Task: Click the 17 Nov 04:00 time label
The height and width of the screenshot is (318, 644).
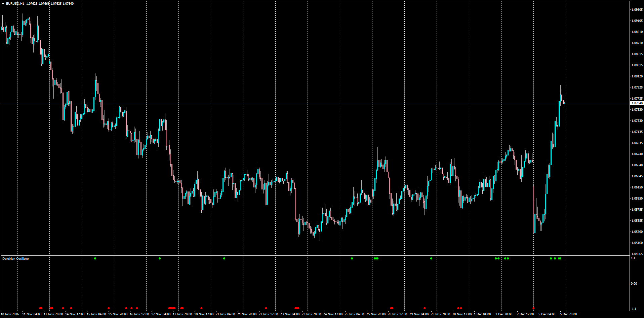Action: click(x=161, y=314)
